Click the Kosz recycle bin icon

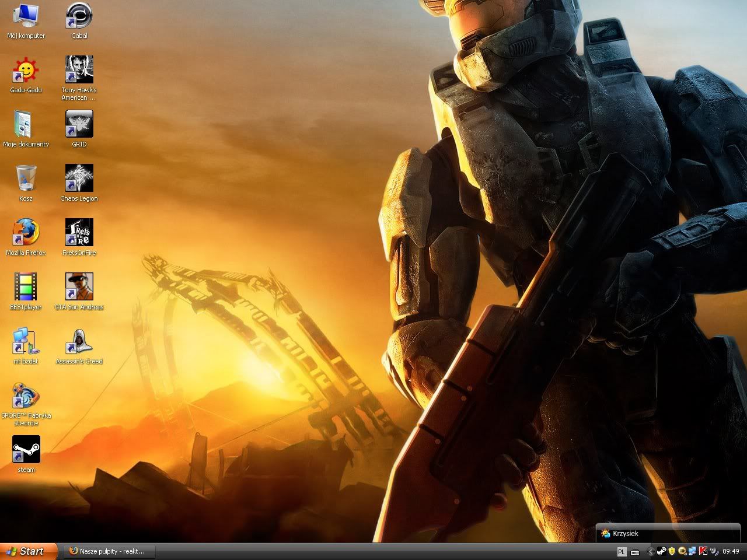click(x=26, y=184)
